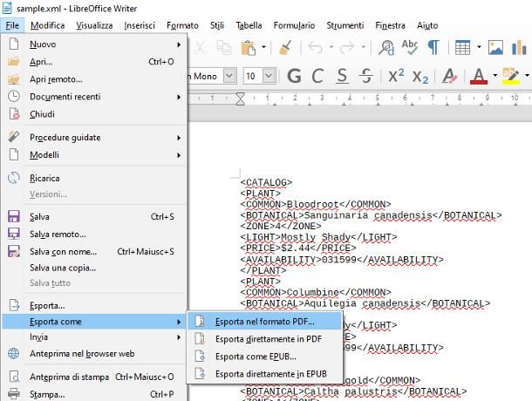Open the undo history dropdown arrow
Viewport: 532px width, 401px height.
click(x=331, y=47)
